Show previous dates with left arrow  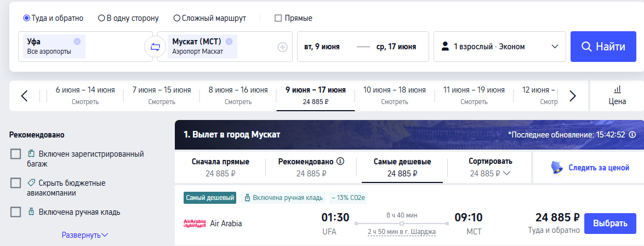pos(24,96)
